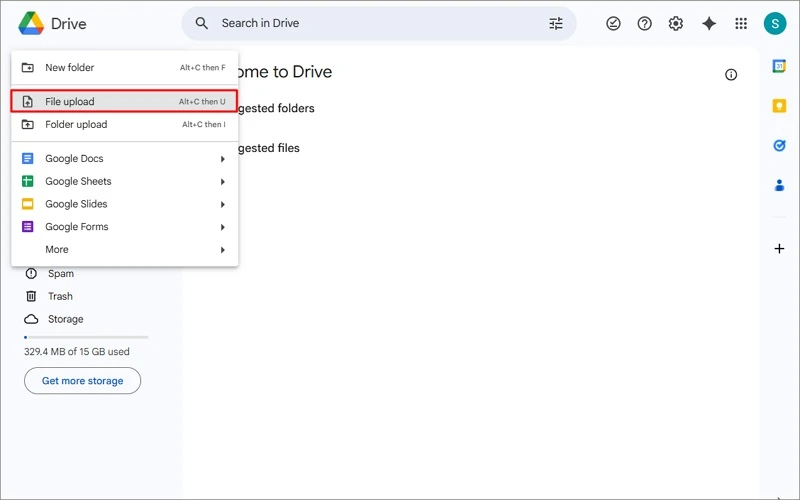
Task: Open Google Tasks in the side panel
Action: tap(779, 145)
